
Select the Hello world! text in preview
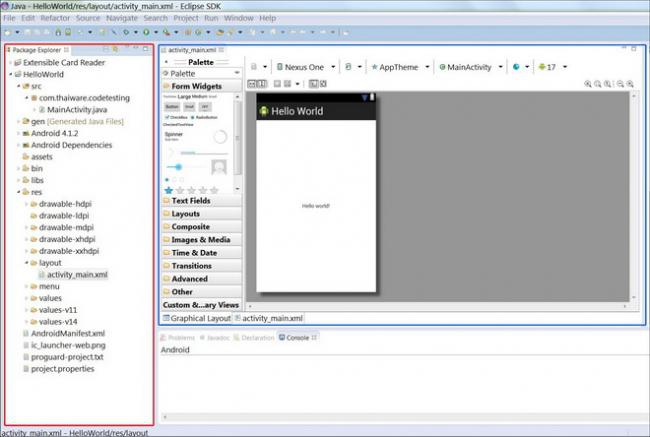click(315, 206)
